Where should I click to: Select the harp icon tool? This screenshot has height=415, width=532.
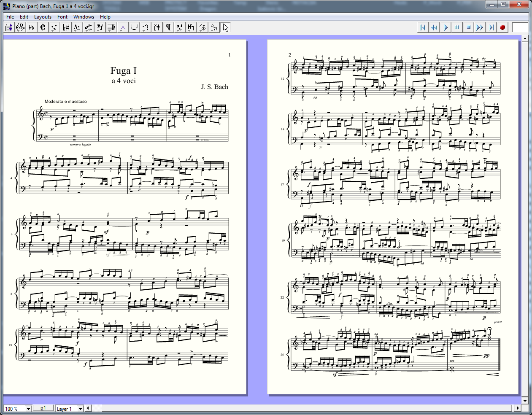coord(168,28)
